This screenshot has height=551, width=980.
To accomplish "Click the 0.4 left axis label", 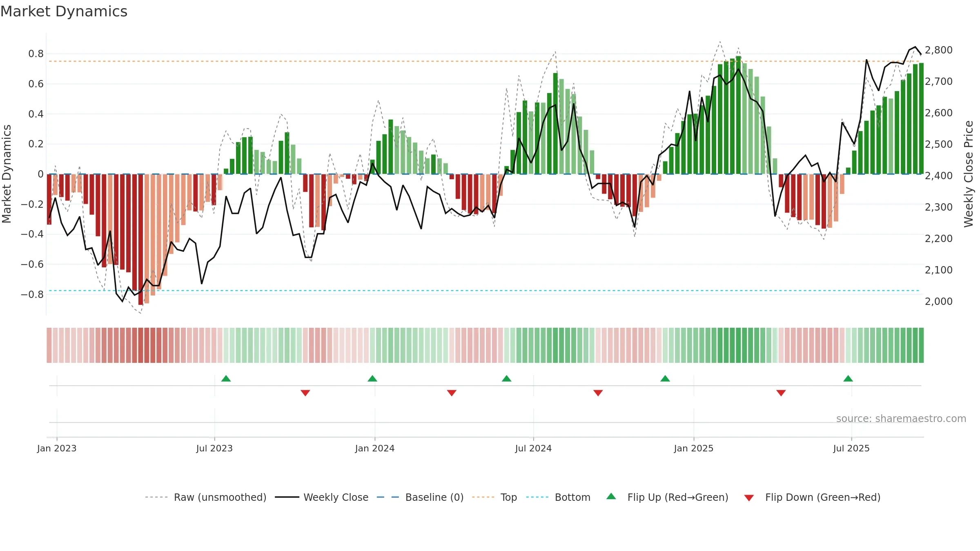I will (36, 114).
